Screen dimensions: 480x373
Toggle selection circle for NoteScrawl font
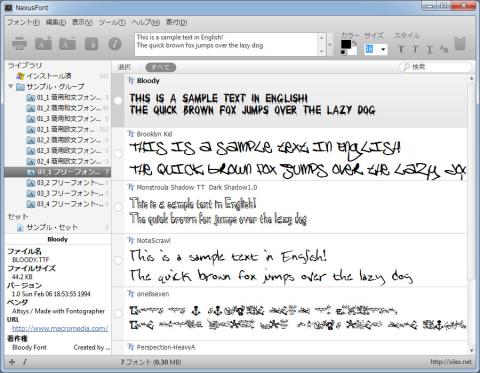tap(118, 260)
